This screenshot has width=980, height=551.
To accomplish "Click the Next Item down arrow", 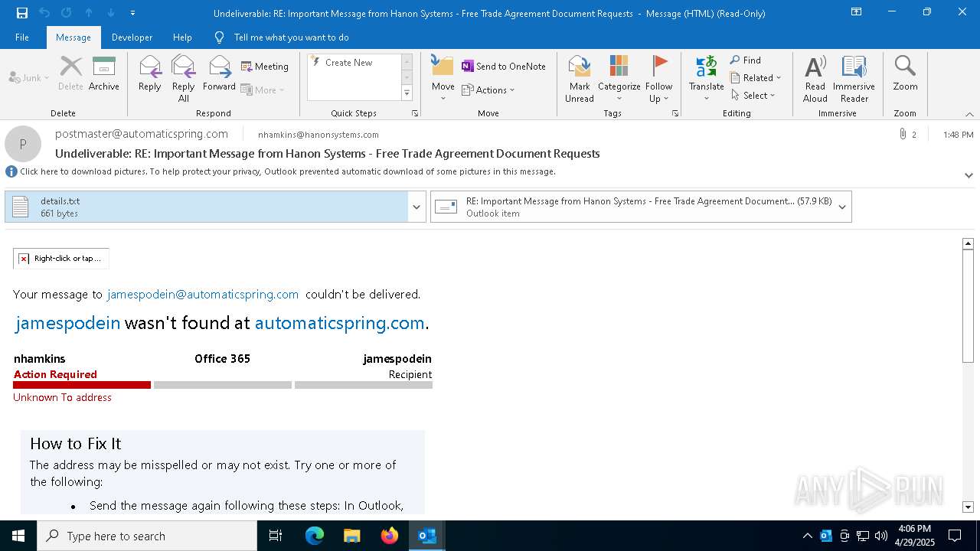I will tap(111, 13).
